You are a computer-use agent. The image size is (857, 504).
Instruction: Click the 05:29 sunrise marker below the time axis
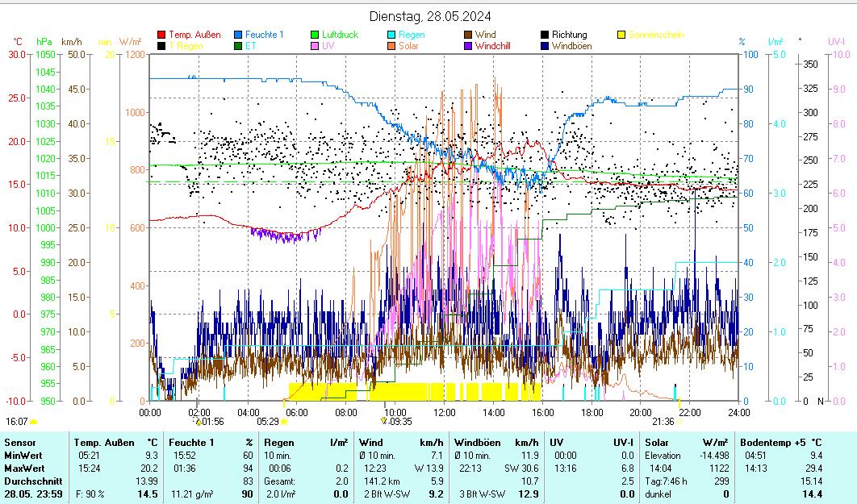(284, 421)
